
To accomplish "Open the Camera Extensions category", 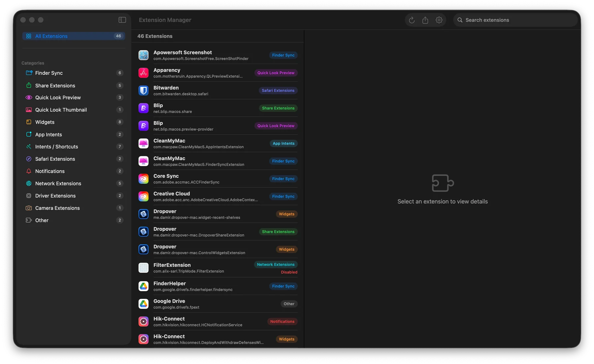I will pyautogui.click(x=74, y=208).
